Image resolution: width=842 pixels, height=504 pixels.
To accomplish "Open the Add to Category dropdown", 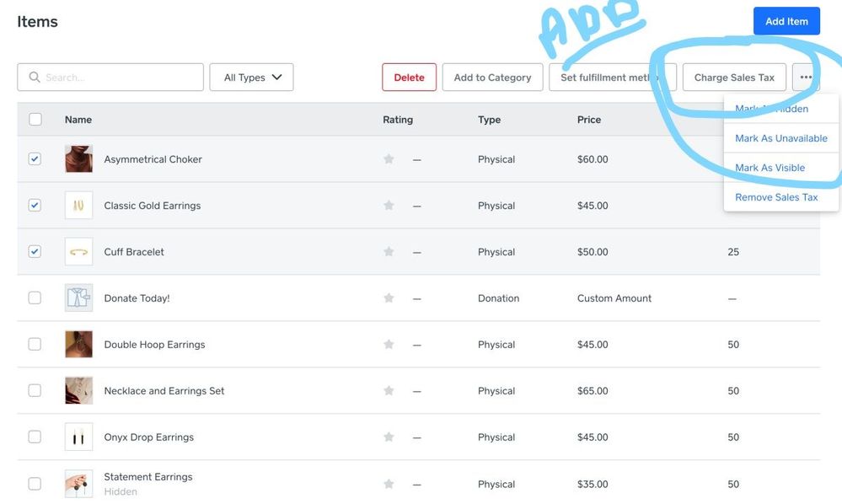I will [x=492, y=78].
